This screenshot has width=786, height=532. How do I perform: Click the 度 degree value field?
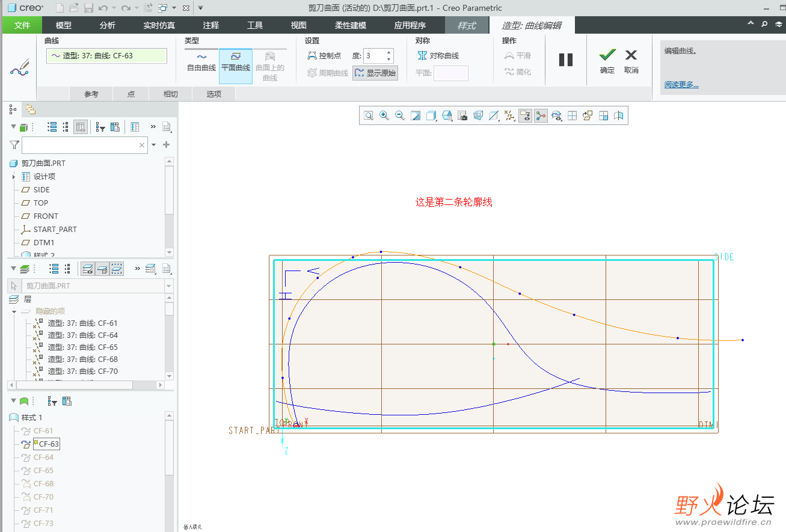click(x=374, y=56)
